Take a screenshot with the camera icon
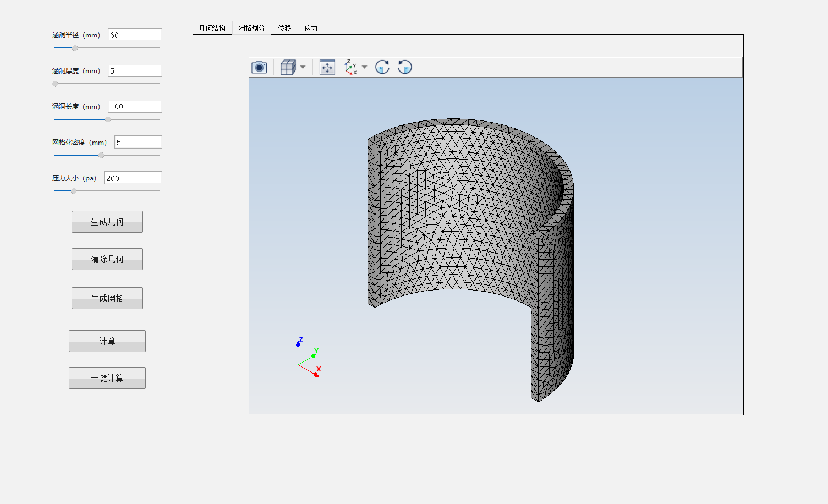 tap(259, 67)
